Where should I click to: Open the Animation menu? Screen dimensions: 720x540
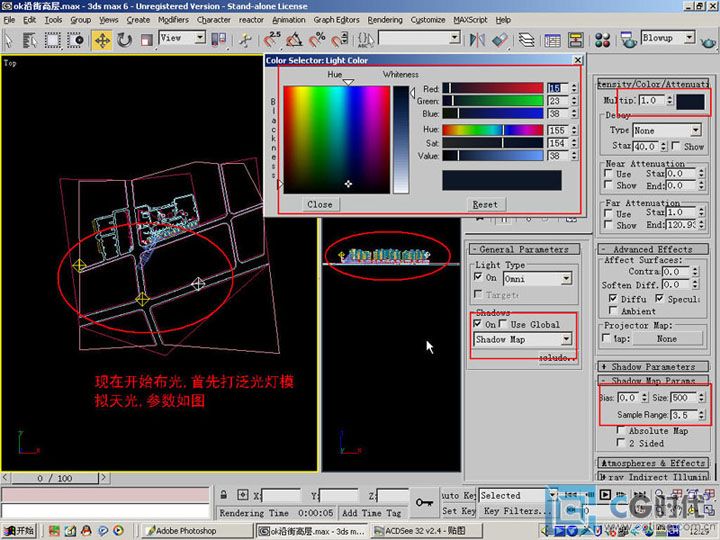[x=288, y=20]
